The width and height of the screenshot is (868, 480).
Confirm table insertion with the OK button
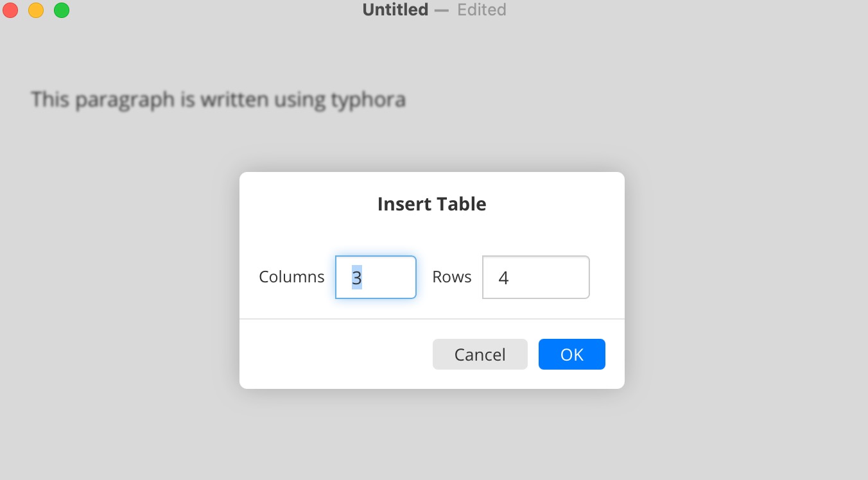point(571,354)
